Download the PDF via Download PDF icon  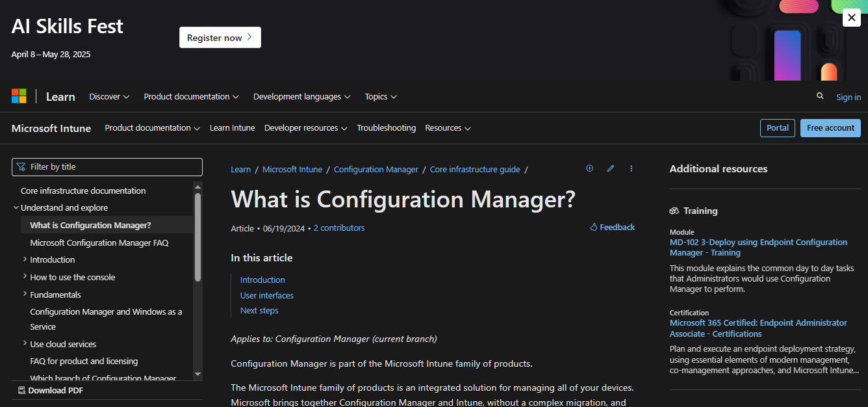pos(21,390)
